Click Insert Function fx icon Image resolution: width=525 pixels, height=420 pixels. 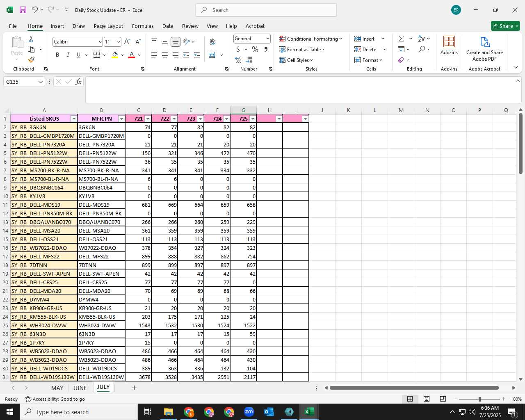pyautogui.click(x=79, y=82)
